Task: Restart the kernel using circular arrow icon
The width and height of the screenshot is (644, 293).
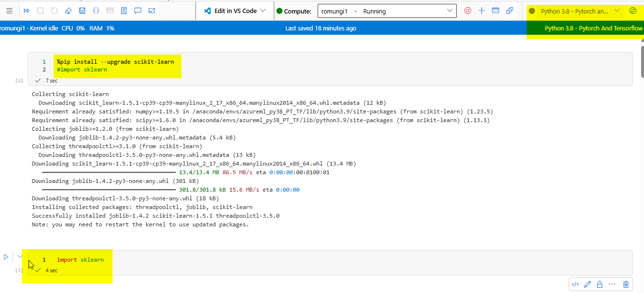Action: [54, 11]
